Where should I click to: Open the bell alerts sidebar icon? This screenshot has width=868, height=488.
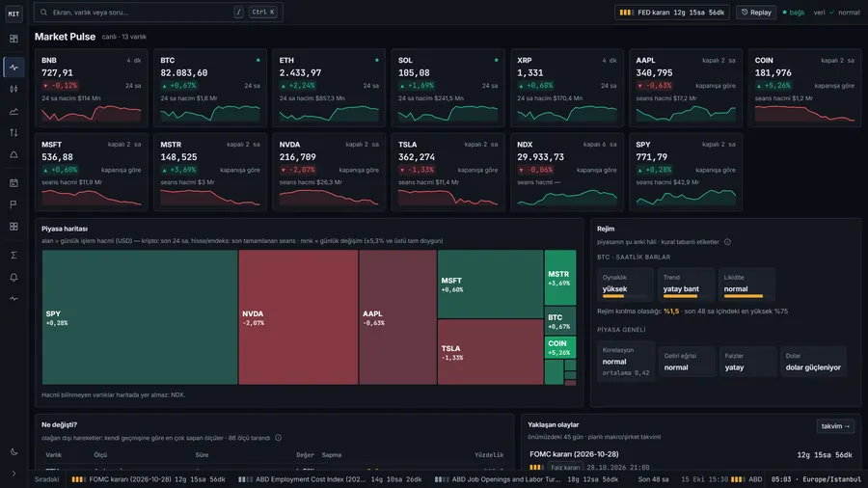pos(14,277)
